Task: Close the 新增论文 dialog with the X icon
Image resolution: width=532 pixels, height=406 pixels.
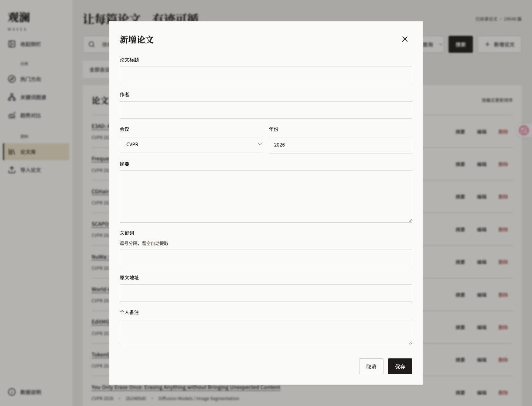Action: pyautogui.click(x=405, y=39)
